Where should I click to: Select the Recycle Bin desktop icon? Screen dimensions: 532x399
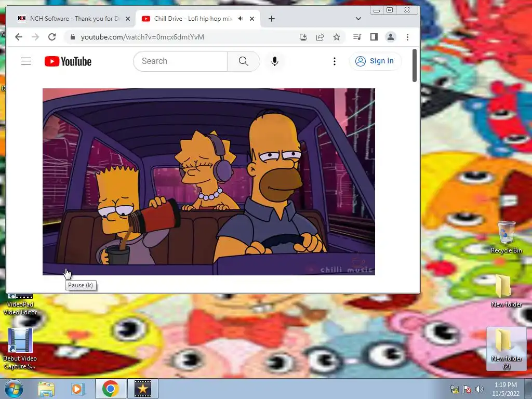click(x=506, y=237)
